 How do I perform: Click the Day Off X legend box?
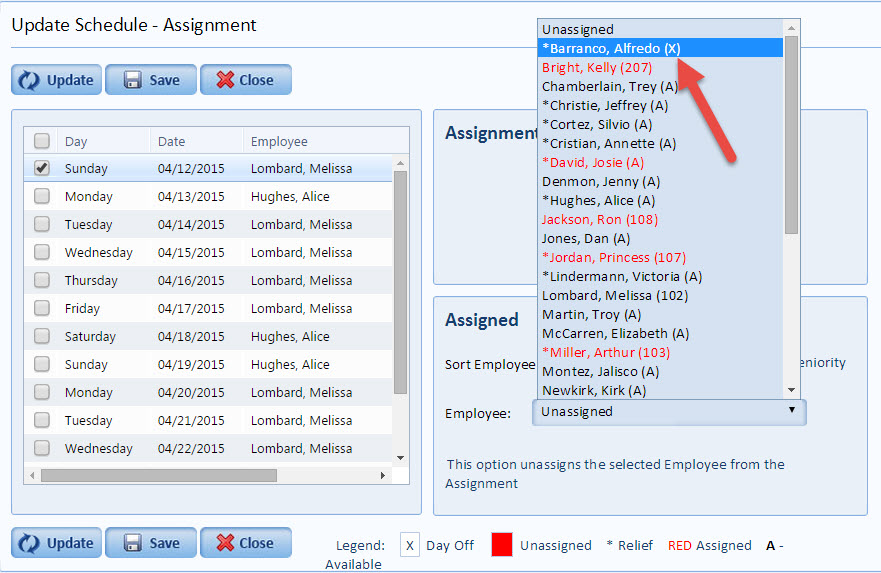tap(409, 545)
